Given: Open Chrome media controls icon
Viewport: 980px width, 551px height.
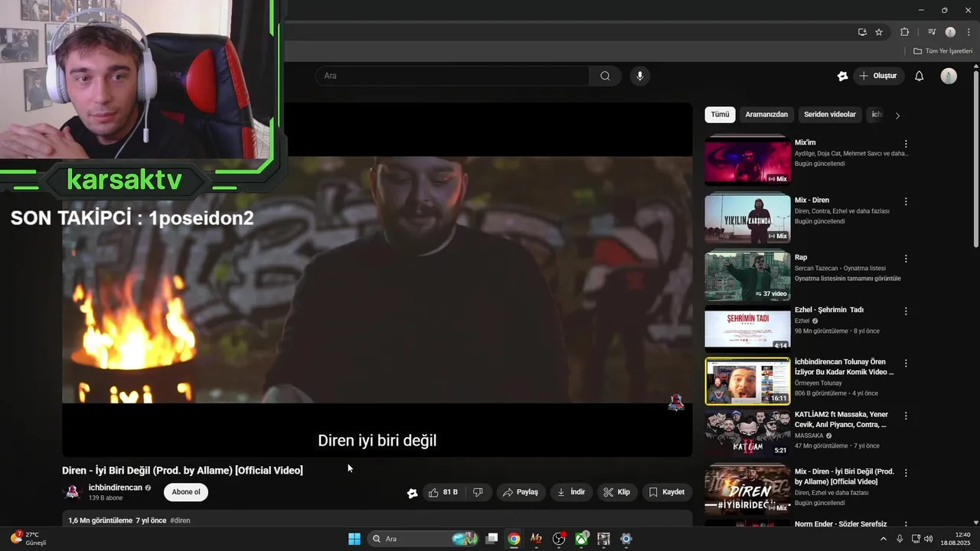Looking at the screenshot, I should click(x=932, y=32).
